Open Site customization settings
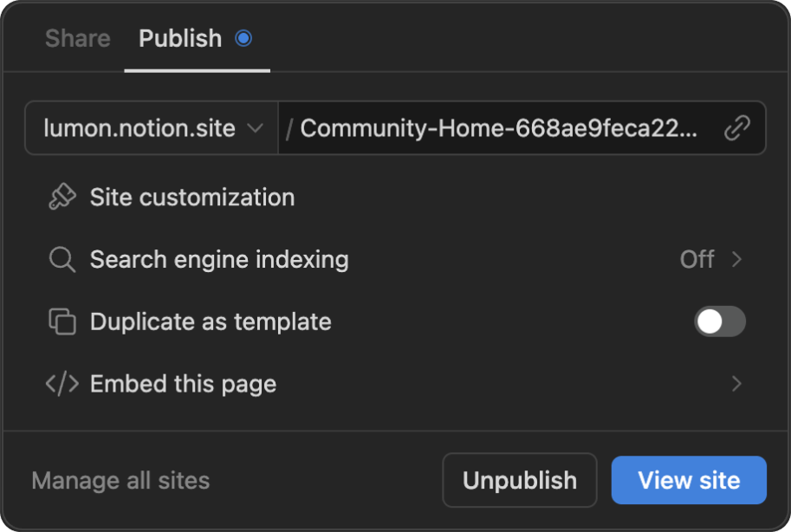Image resolution: width=791 pixels, height=532 pixels. tap(395, 197)
